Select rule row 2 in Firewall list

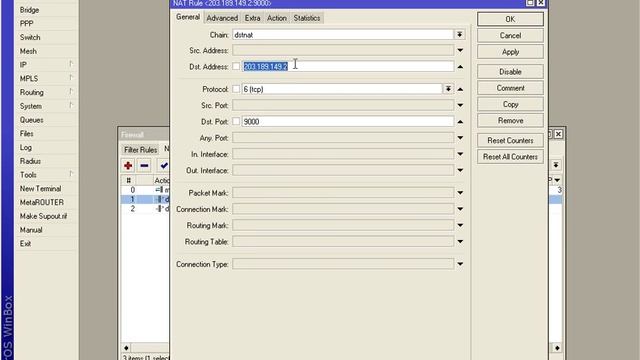pos(145,209)
